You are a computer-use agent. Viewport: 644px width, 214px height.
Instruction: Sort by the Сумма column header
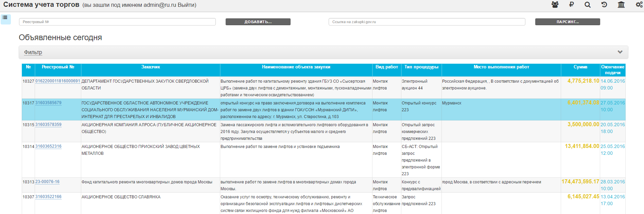(580, 67)
